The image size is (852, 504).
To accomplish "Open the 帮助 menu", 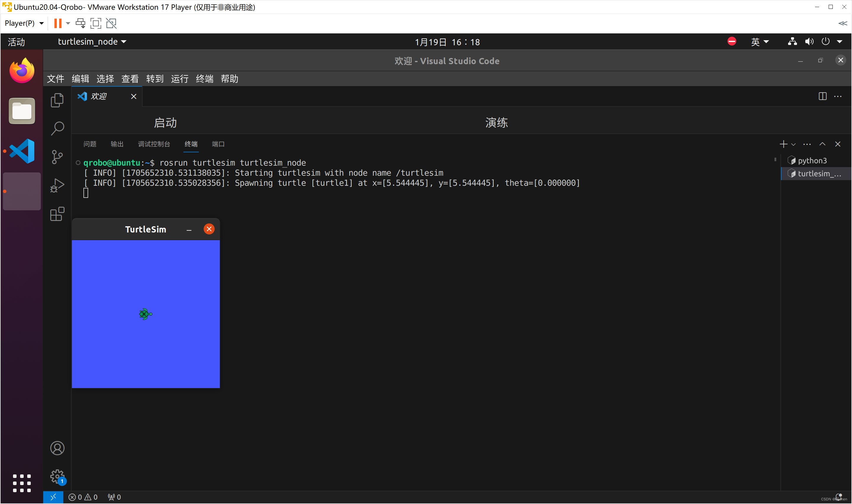I will click(229, 79).
